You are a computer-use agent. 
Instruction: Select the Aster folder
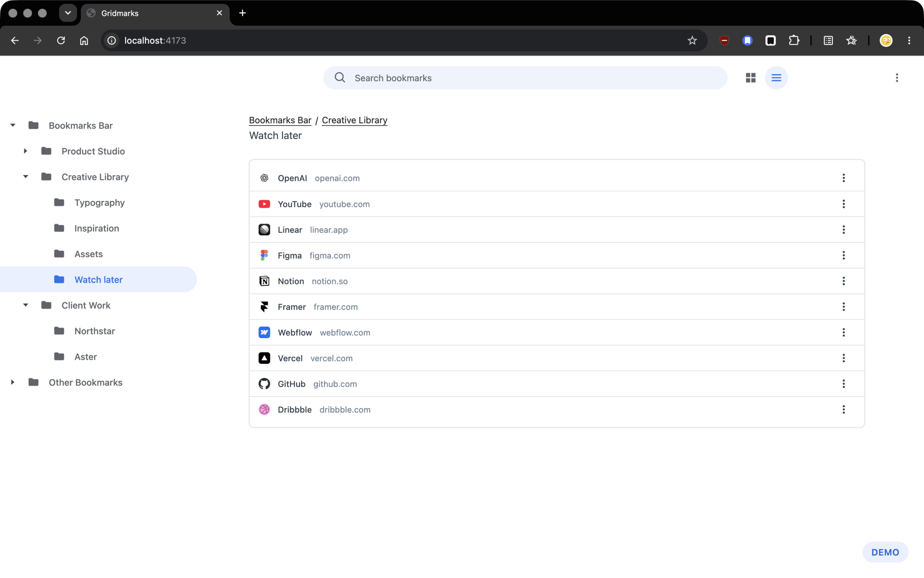(98, 357)
